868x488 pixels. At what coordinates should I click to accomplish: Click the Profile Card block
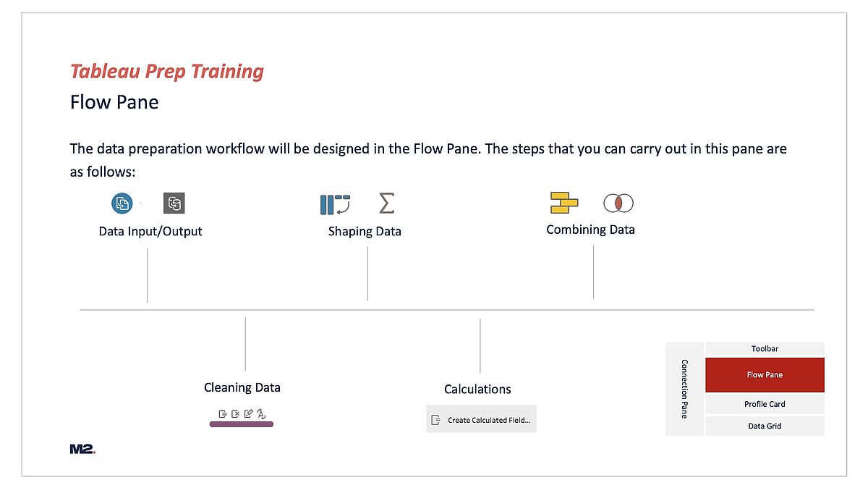tap(765, 404)
